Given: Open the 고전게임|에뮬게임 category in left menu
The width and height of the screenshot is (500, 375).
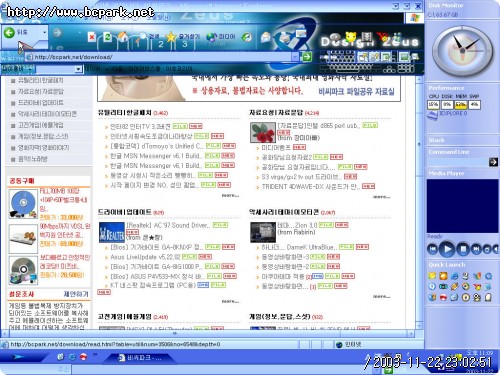Looking at the screenshot, I should [x=40, y=125].
